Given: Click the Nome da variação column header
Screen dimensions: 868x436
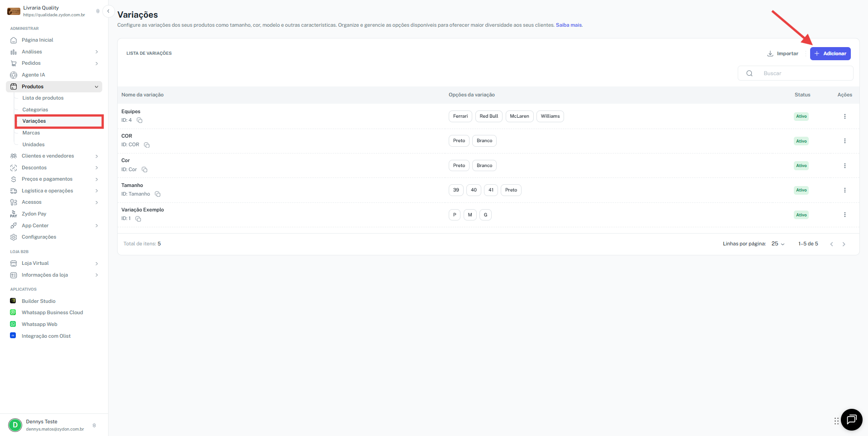Looking at the screenshot, I should coord(142,95).
